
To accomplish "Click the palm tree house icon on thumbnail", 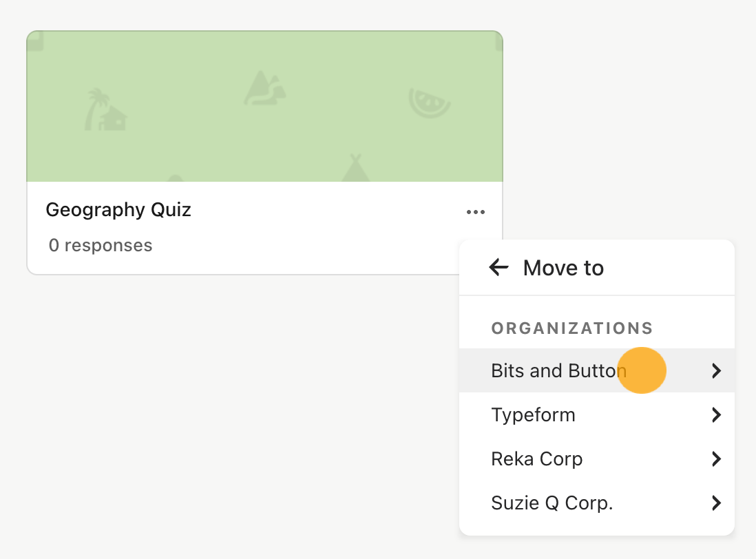I will click(105, 109).
